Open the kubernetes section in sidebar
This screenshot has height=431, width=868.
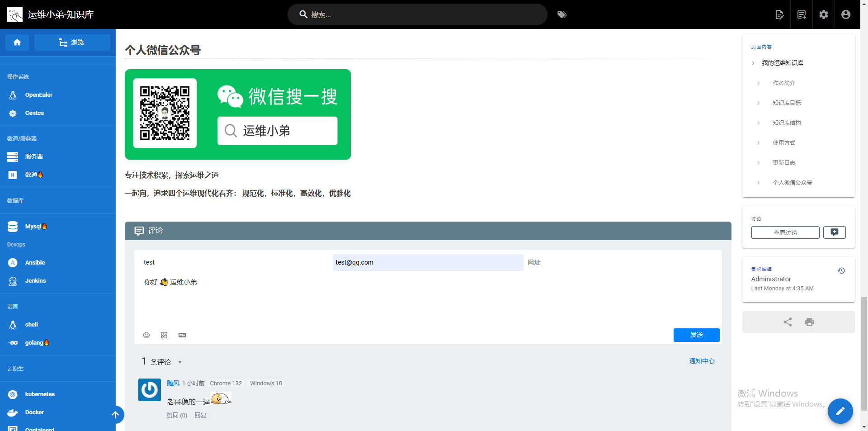[x=40, y=394]
